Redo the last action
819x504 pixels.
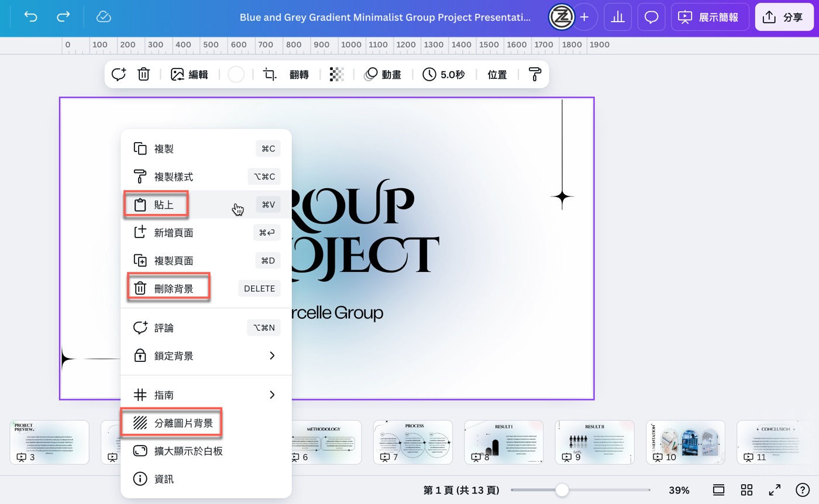(63, 17)
